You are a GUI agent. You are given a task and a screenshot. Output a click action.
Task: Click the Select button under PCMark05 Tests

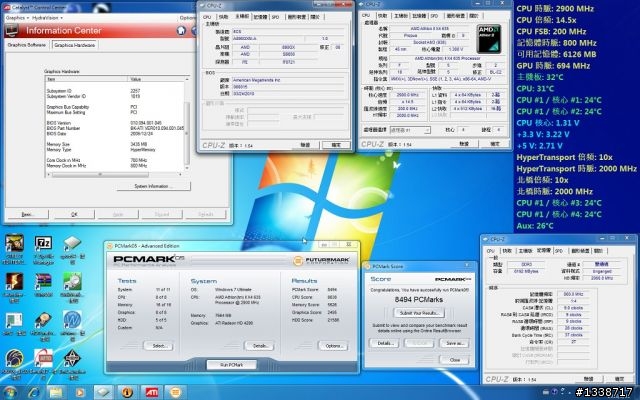point(158,346)
